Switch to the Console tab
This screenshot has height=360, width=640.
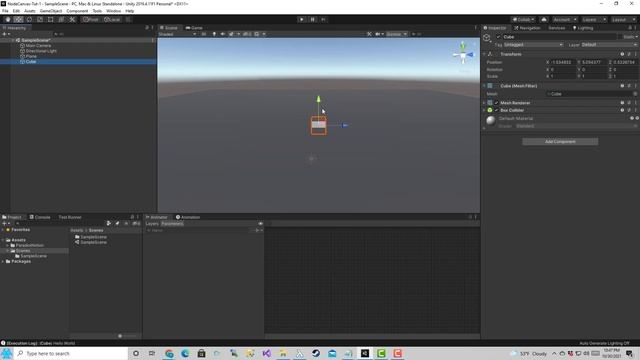(x=40, y=217)
